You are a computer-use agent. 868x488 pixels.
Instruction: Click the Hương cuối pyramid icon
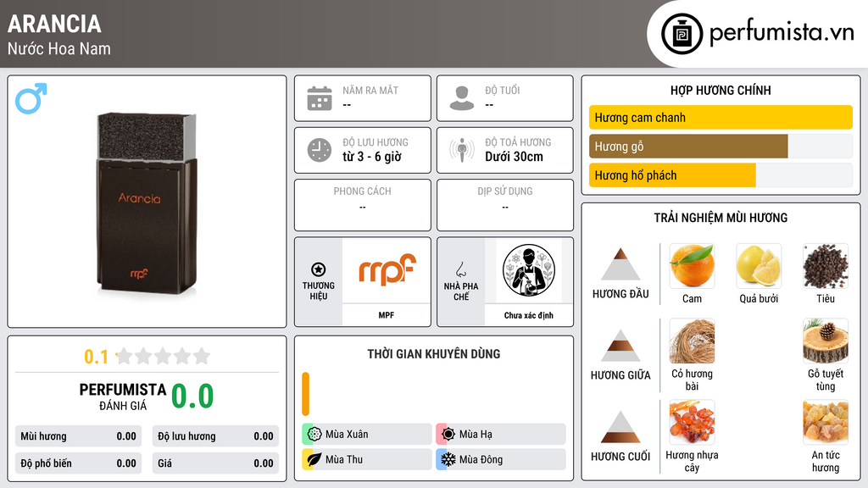tap(620, 427)
